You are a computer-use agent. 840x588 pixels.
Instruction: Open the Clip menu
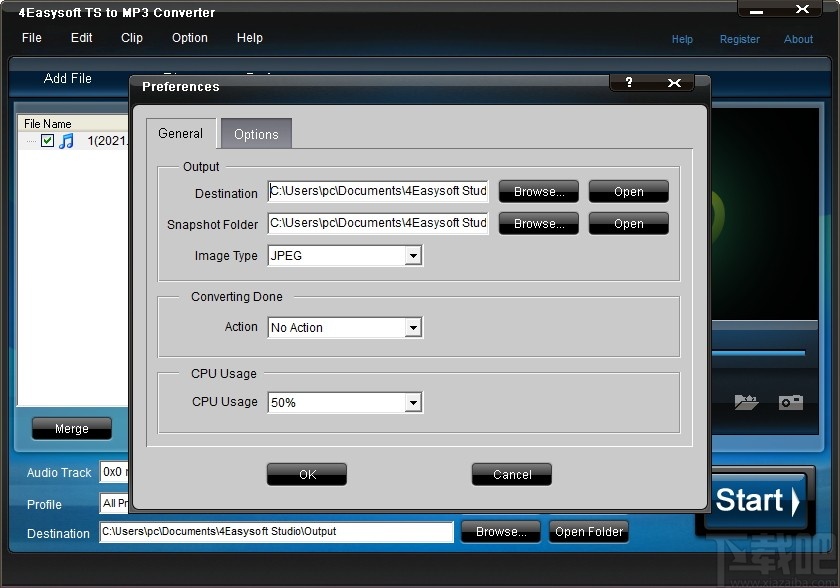[x=131, y=38]
